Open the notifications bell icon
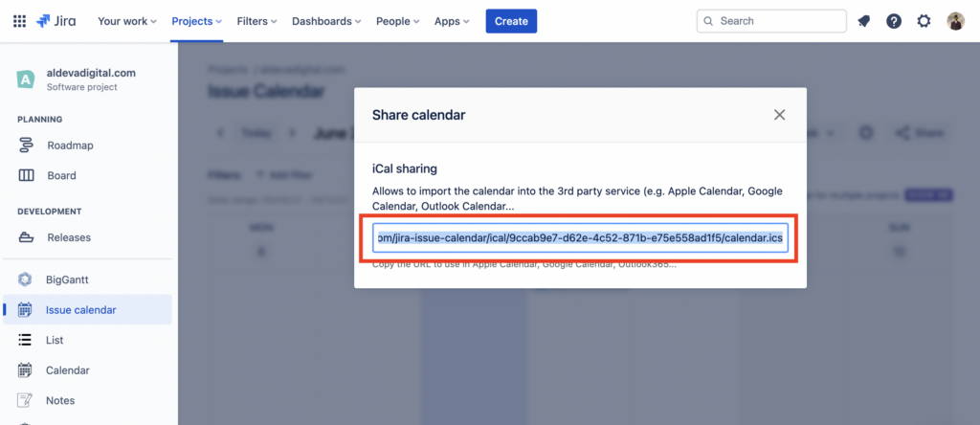 point(864,21)
